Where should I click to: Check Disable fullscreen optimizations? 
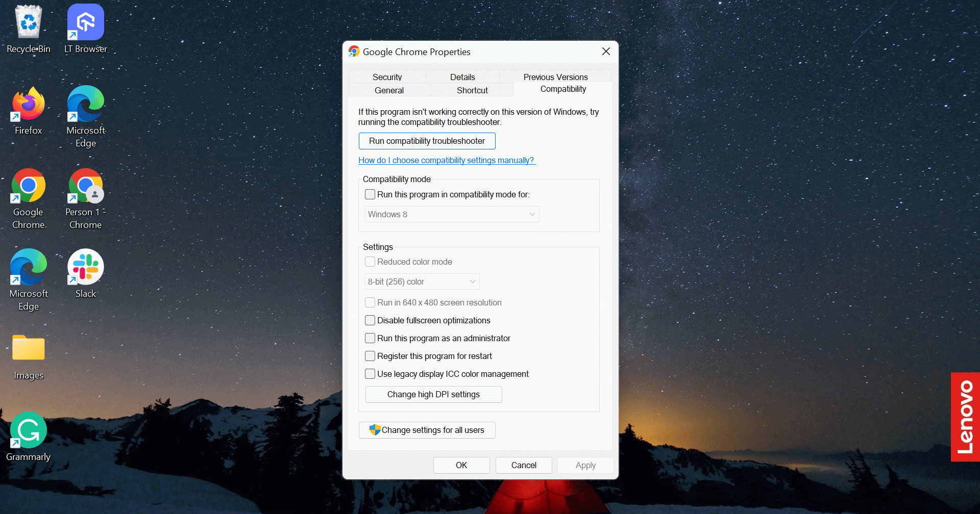[370, 320]
